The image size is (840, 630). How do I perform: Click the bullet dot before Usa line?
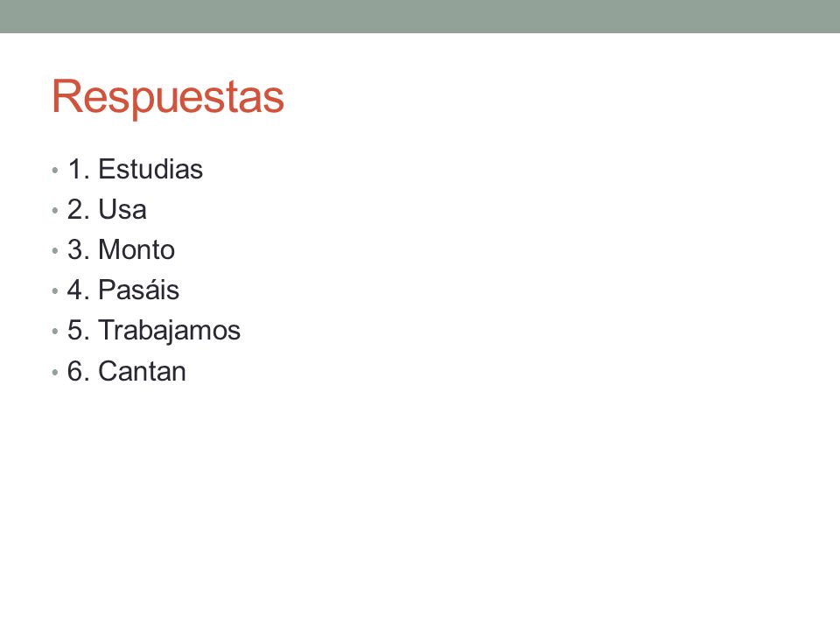point(54,211)
